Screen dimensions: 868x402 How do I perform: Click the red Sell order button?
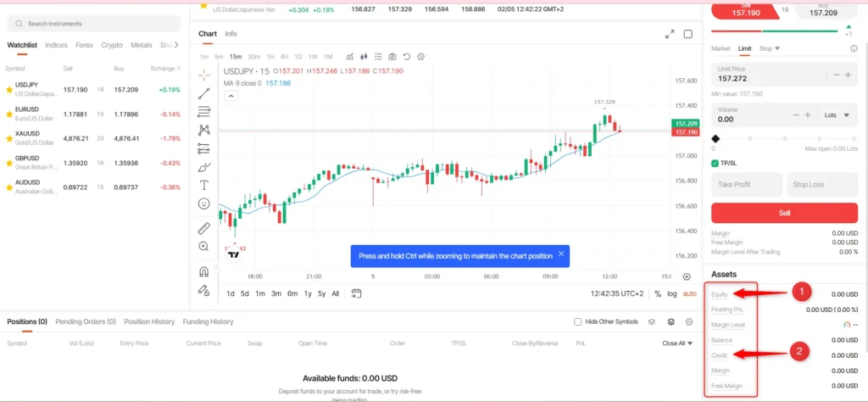(x=784, y=213)
